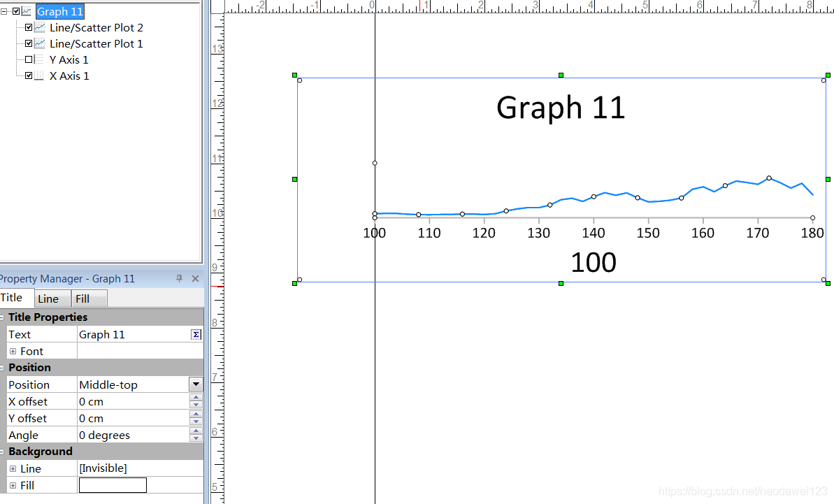Screen dimensions: 834x504
Task: Uncheck Line/Scatter Plot 2 visibility checkbox
Action: point(29,27)
